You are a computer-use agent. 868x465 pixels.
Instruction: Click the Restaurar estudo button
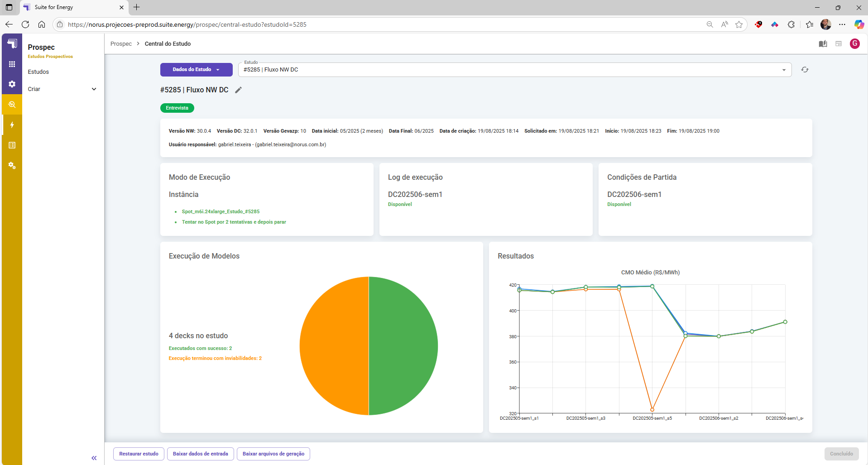click(x=139, y=454)
